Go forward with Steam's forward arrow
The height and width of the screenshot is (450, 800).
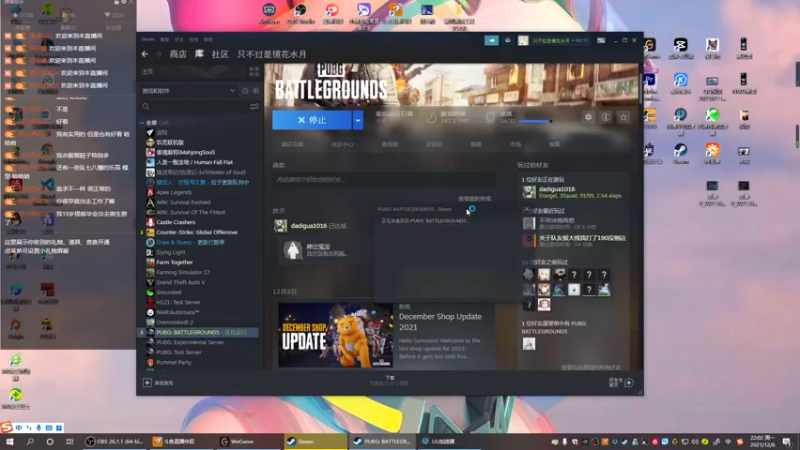159,54
